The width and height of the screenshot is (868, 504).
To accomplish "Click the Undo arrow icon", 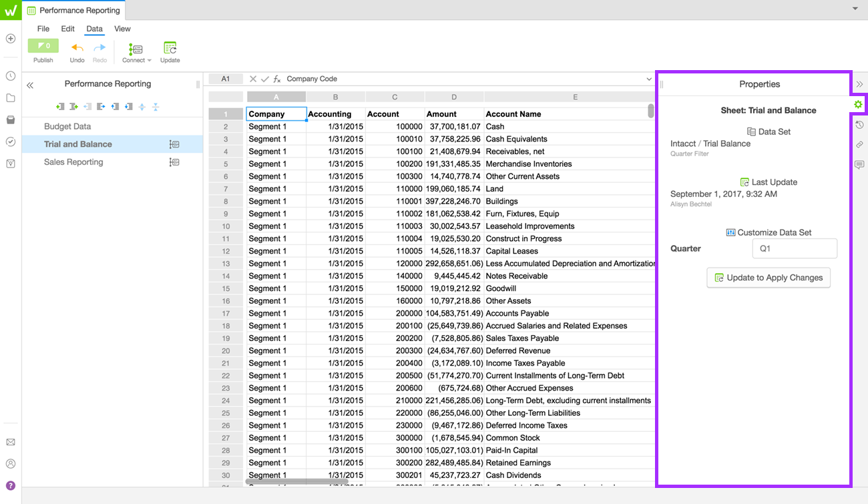I will [77, 48].
